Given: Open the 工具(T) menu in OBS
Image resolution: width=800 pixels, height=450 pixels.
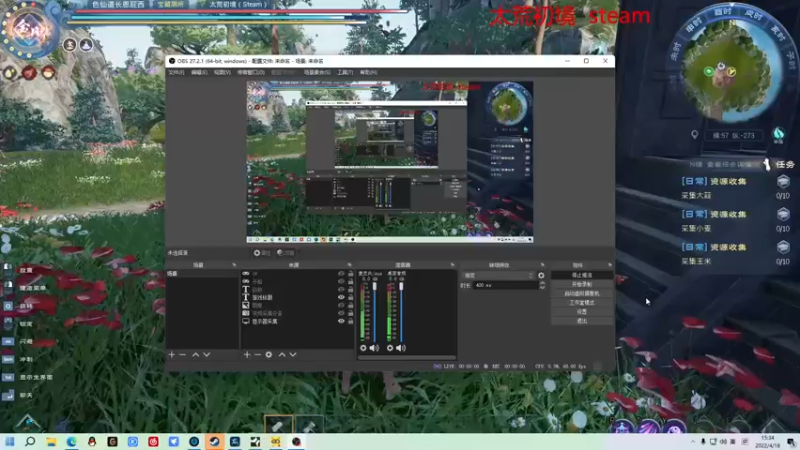Looking at the screenshot, I should pyautogui.click(x=345, y=72).
